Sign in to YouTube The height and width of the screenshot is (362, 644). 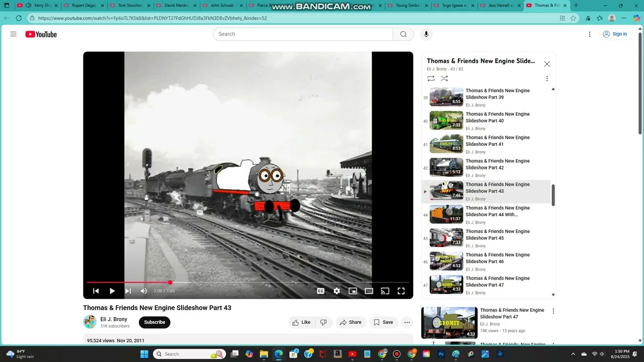point(615,34)
